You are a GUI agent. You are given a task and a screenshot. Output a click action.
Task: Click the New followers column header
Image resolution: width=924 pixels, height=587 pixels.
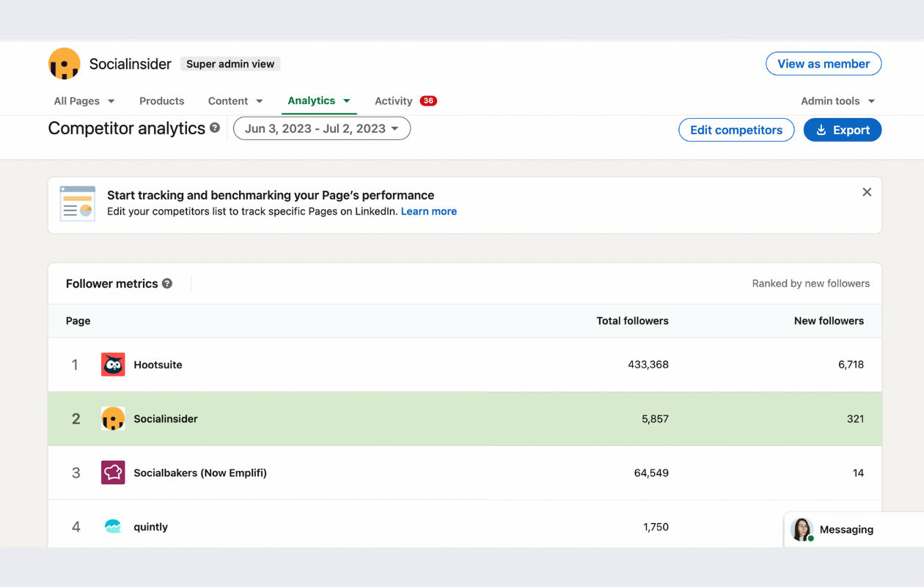point(829,321)
